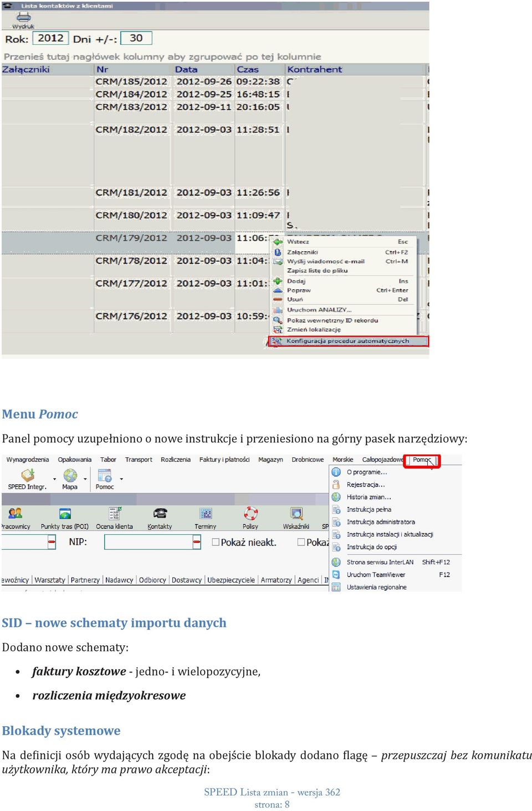Click the Mapa globe icon
This screenshot has height=811, width=532.
tap(70, 475)
